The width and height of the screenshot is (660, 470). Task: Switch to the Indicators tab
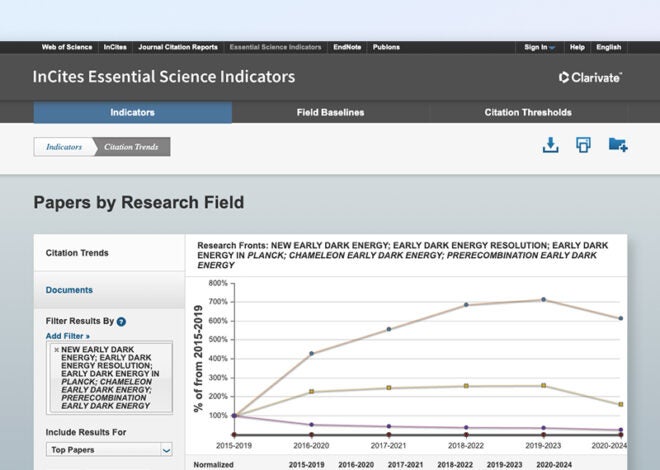pos(133,112)
